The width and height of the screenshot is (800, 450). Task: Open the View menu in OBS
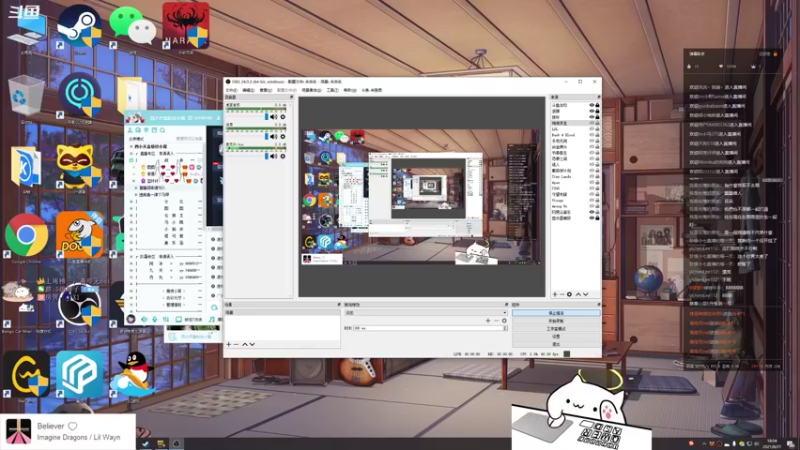coord(265,90)
